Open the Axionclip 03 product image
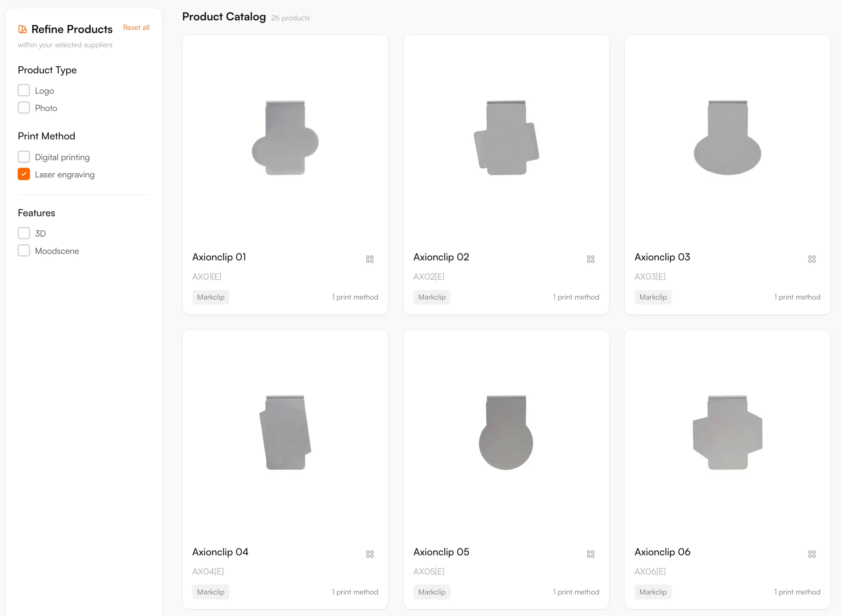Screen dimensions: 842x616 click(x=728, y=137)
